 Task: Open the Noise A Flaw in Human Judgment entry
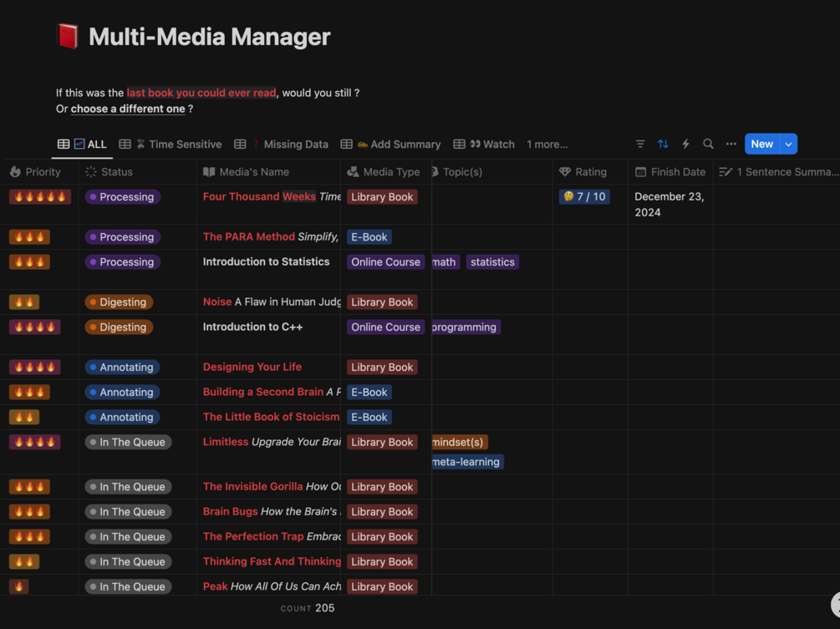click(272, 302)
